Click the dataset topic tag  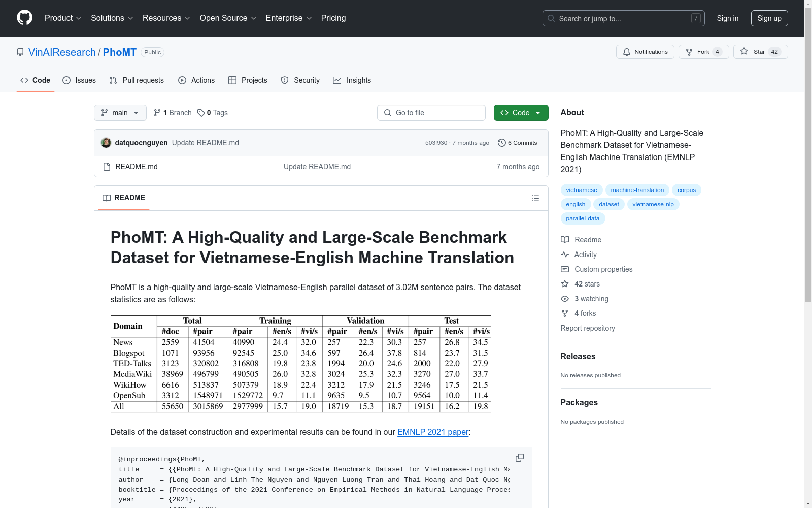(x=609, y=204)
